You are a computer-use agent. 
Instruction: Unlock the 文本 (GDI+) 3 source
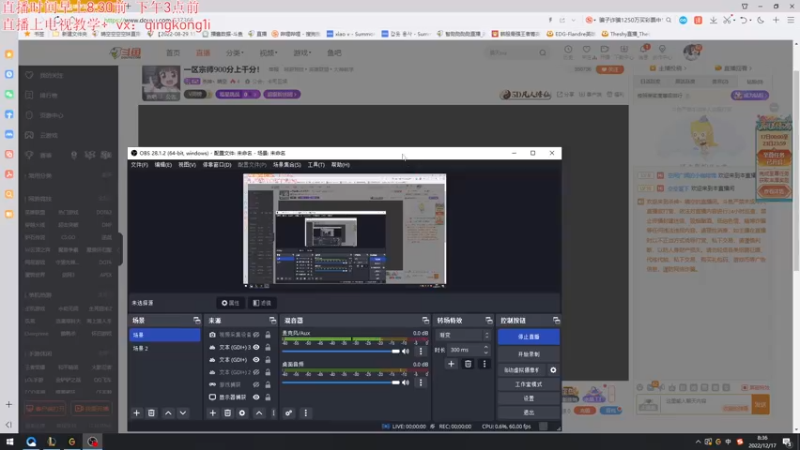(x=268, y=347)
